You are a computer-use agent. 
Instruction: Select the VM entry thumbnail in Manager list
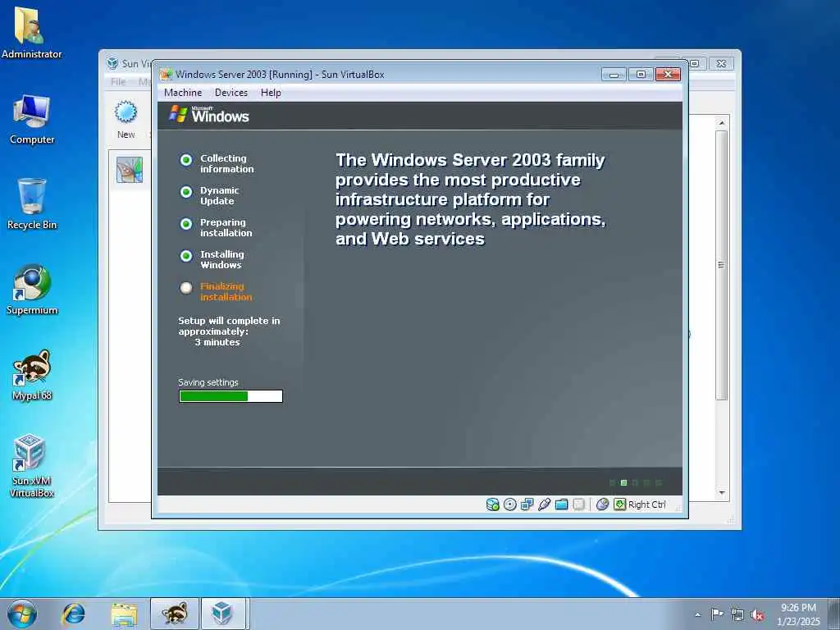pyautogui.click(x=130, y=169)
